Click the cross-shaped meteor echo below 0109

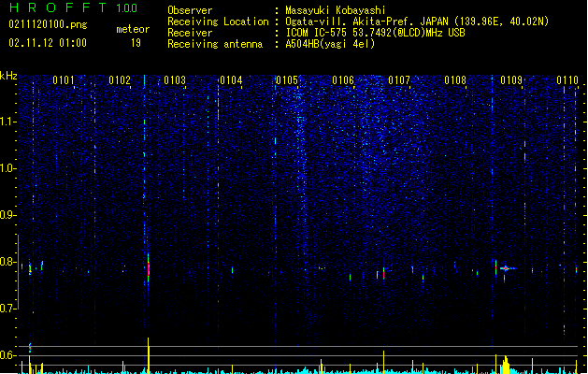[x=506, y=268]
